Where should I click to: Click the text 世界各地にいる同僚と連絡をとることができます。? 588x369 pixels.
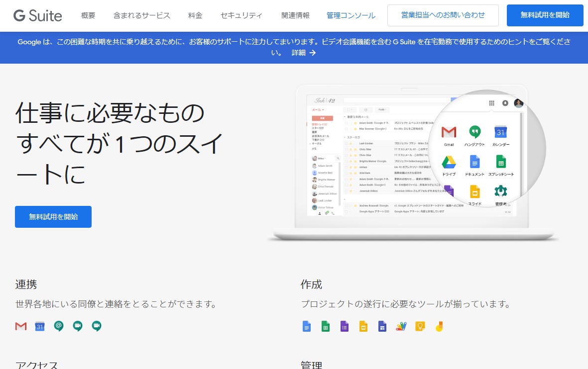(116, 304)
